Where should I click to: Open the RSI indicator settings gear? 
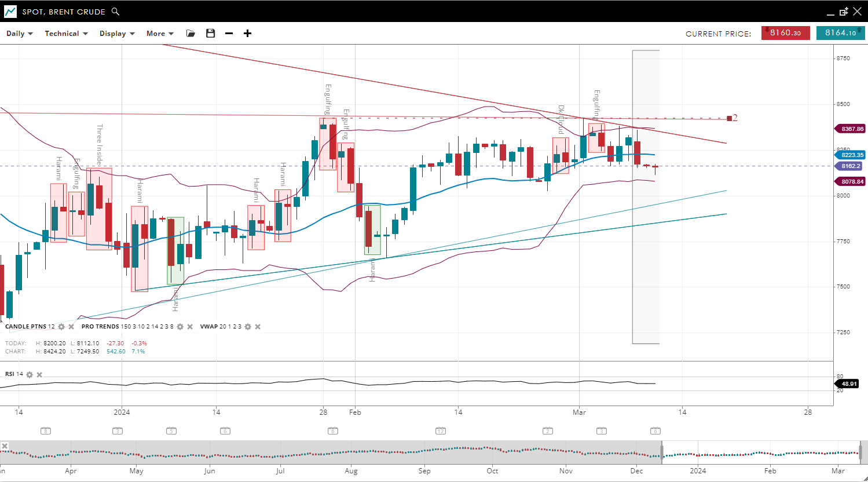point(30,375)
